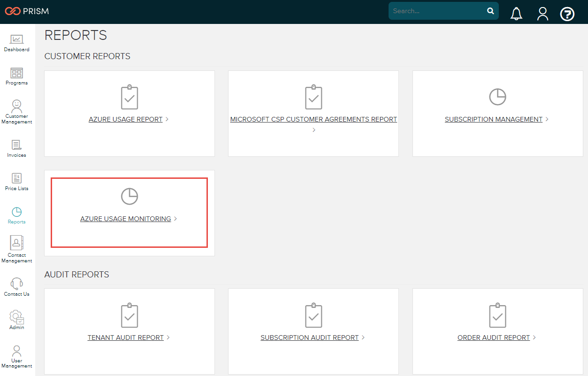
Task: Expand the Tenant Audit Report chevron
Action: pos(169,337)
